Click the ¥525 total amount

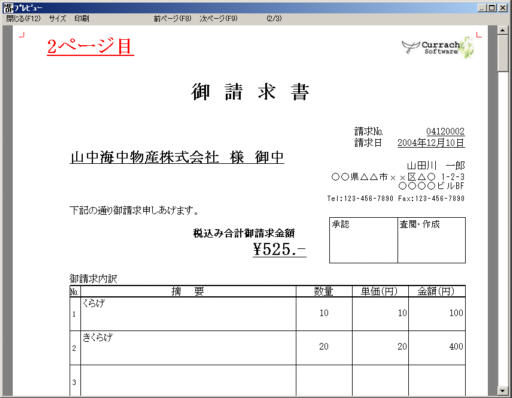tap(279, 249)
